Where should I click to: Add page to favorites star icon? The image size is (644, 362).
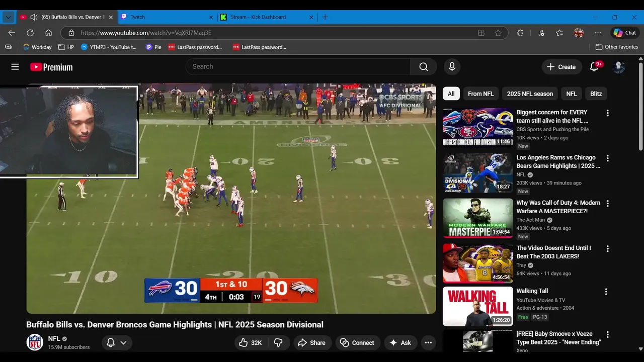click(x=498, y=33)
